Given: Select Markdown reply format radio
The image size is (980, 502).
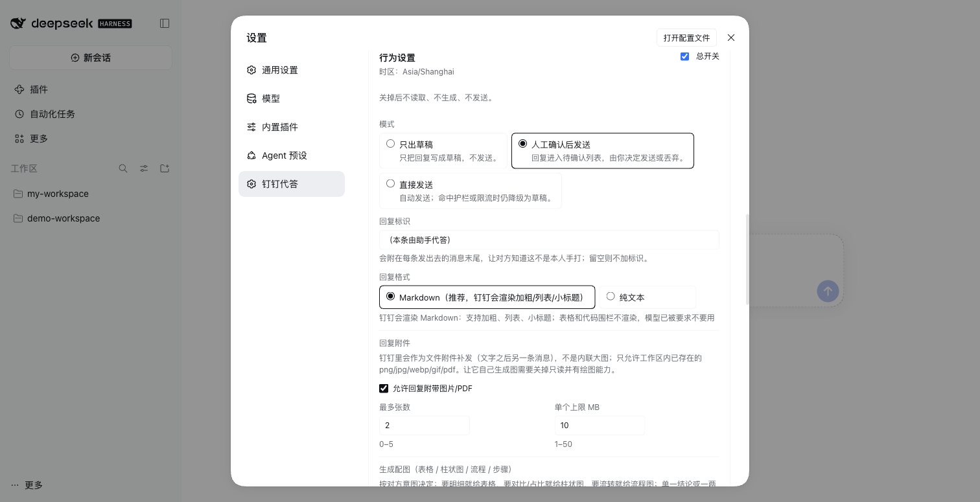Looking at the screenshot, I should [x=390, y=297].
